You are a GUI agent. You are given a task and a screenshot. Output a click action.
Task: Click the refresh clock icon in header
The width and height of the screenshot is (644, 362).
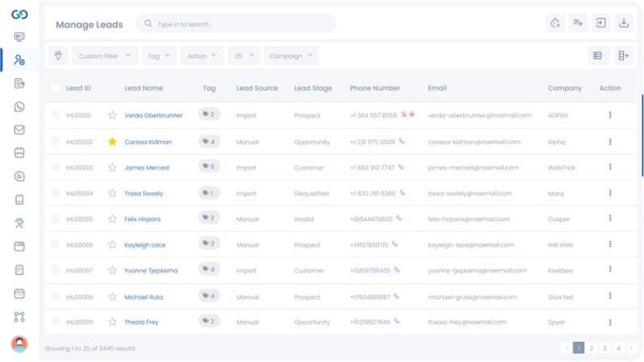[x=555, y=23]
